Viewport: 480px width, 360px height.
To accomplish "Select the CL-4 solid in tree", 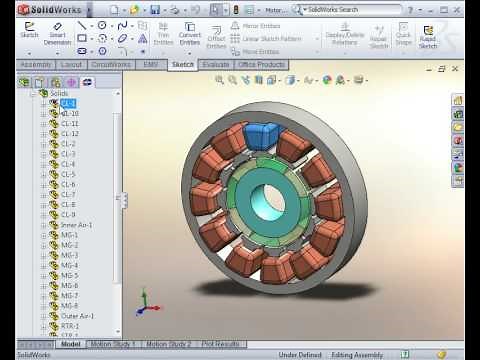I will (68, 164).
